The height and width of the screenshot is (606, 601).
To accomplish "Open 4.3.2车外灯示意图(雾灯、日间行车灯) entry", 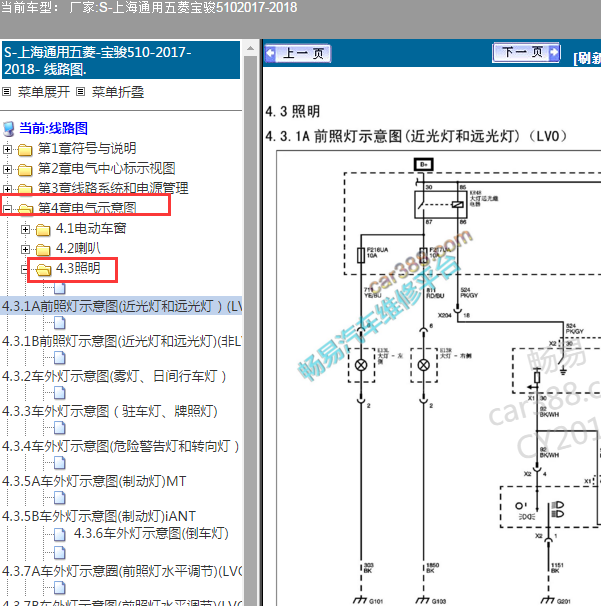I will tap(114, 376).
